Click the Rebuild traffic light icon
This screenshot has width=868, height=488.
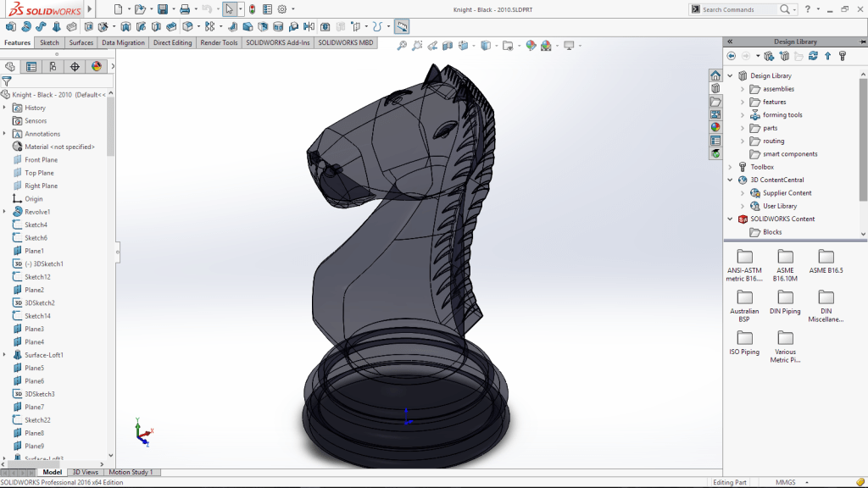coord(252,9)
